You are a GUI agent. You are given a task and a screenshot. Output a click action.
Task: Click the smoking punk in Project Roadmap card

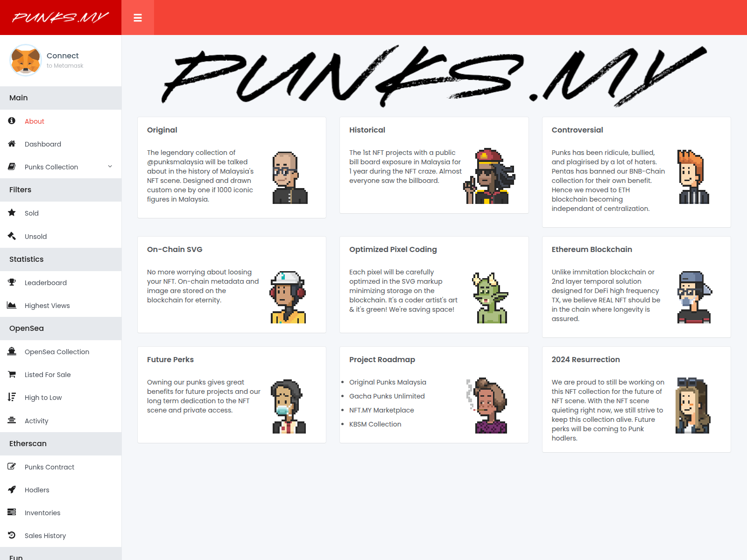(487, 406)
